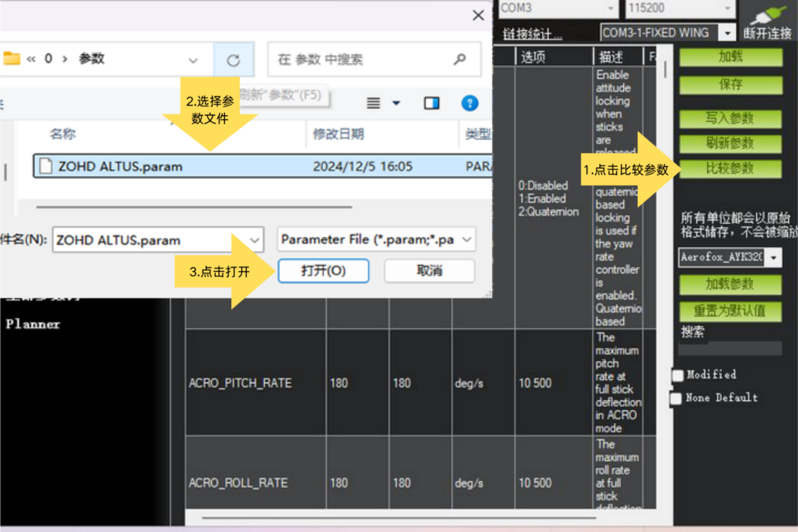Click the 名称 column header
Viewport: 798px width, 532px height.
[63, 134]
